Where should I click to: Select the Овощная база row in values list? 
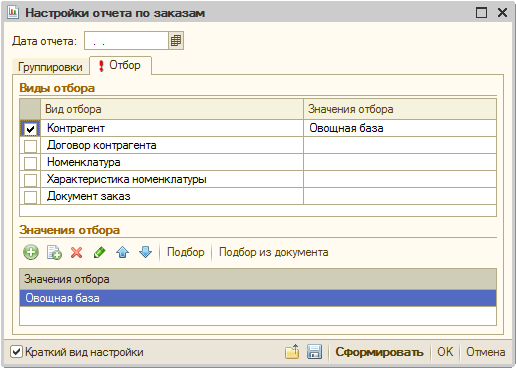tap(258, 298)
